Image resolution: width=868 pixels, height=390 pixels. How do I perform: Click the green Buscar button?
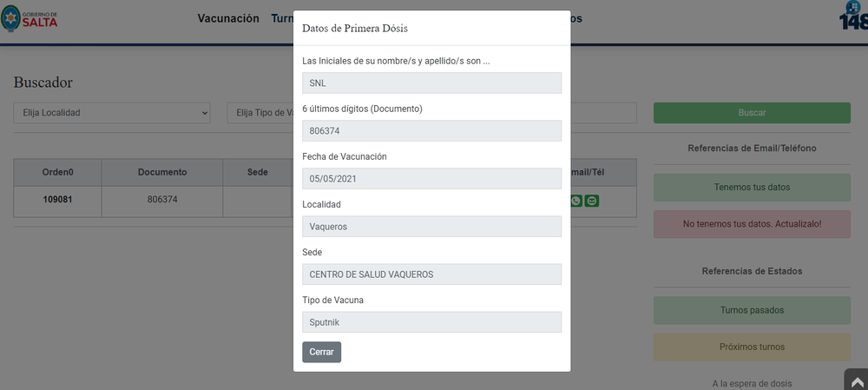pos(752,112)
